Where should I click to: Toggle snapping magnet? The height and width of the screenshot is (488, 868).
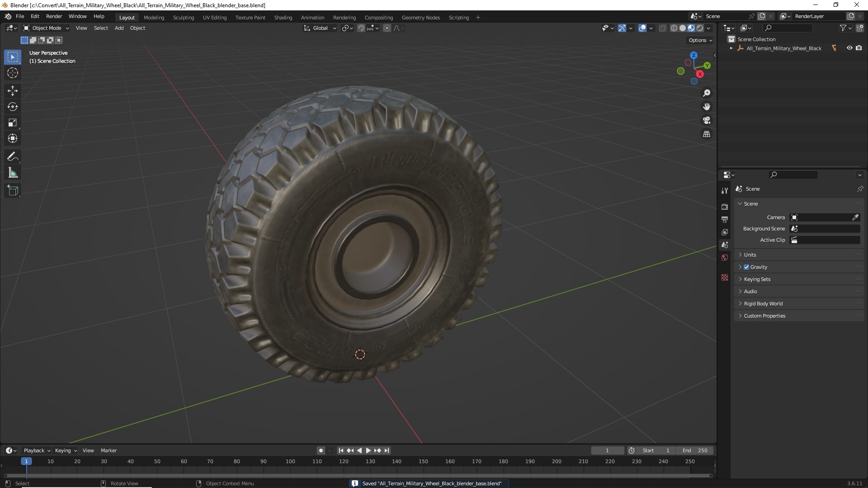(x=361, y=28)
